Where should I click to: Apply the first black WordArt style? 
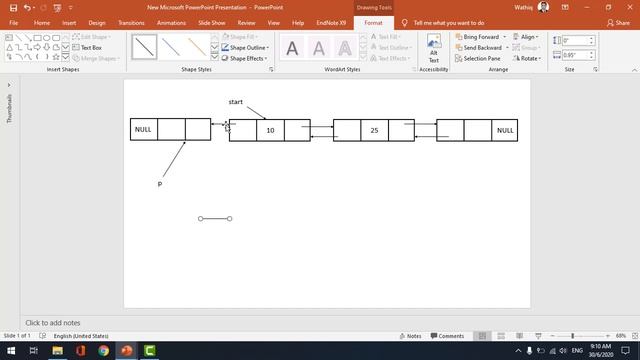[292, 48]
